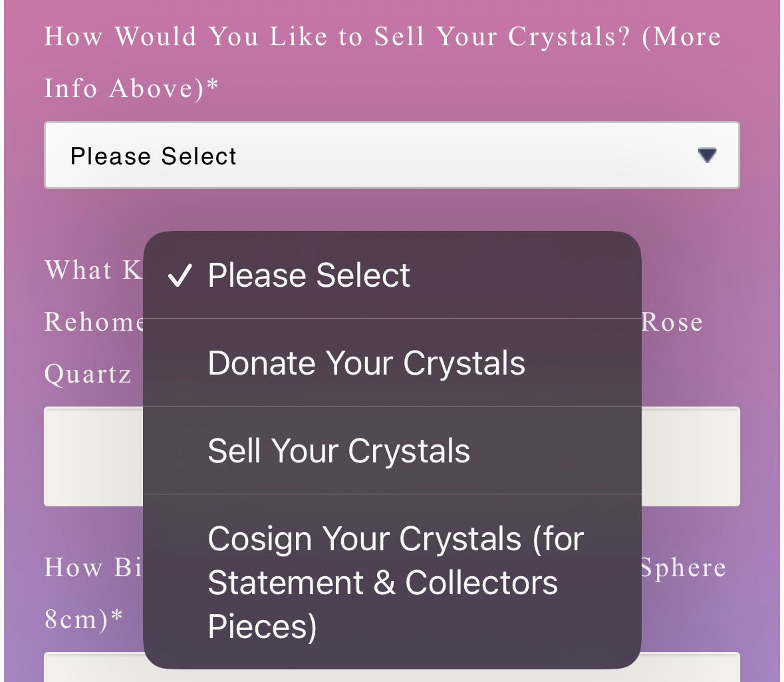The width and height of the screenshot is (784, 682).
Task: Click the partially hidden 'What K' label
Action: click(93, 270)
